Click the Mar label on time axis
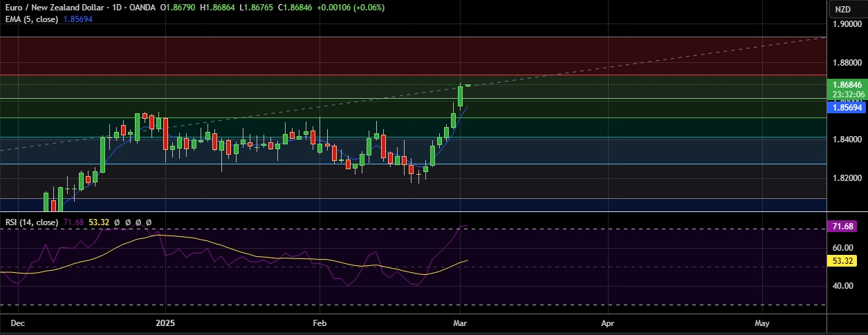Screen dimensions: 868x335 (460, 323)
